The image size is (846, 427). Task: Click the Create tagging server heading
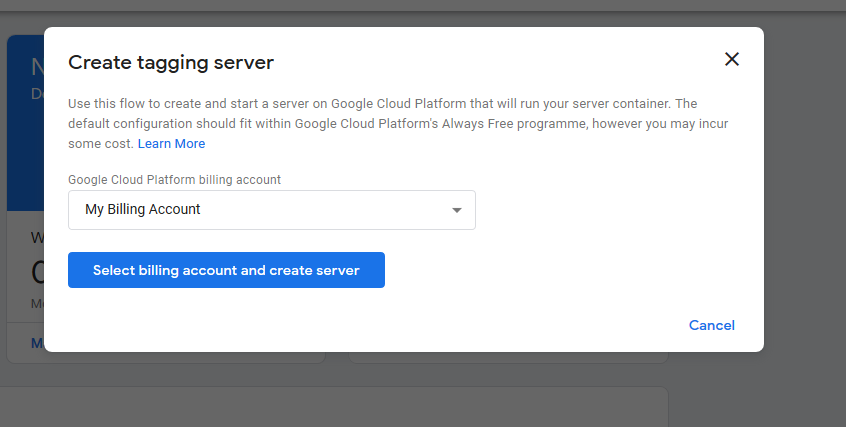(171, 63)
